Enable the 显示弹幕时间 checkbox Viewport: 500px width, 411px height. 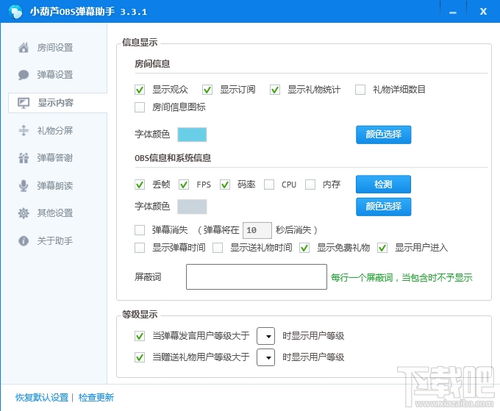(x=140, y=248)
